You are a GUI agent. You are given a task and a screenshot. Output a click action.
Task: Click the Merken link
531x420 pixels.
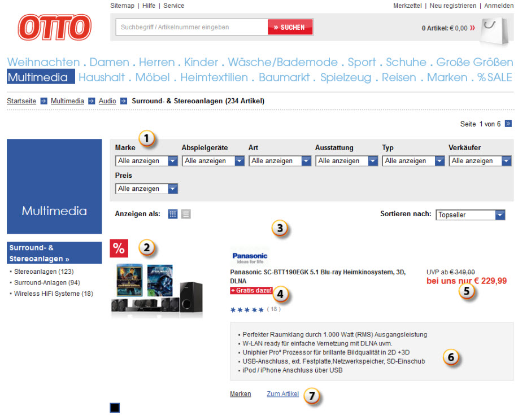(241, 394)
